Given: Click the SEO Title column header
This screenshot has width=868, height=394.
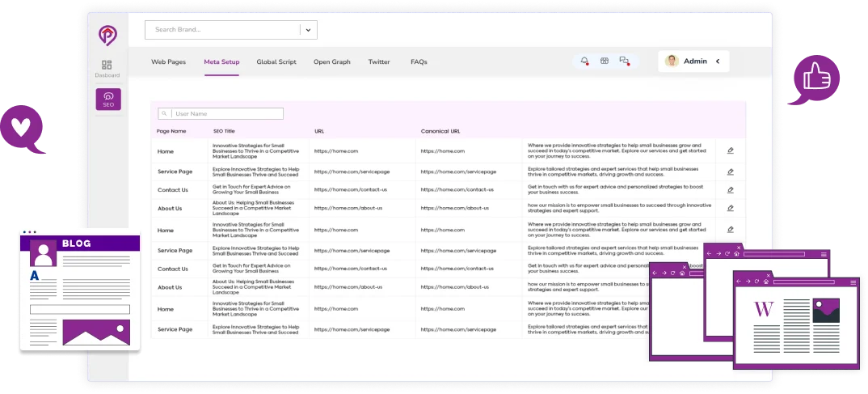Looking at the screenshot, I should pyautogui.click(x=224, y=131).
